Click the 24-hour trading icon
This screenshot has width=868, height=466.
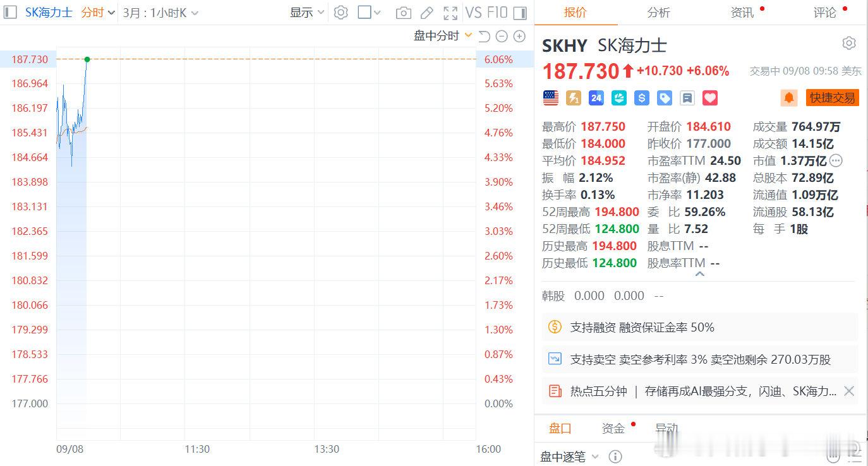596,98
